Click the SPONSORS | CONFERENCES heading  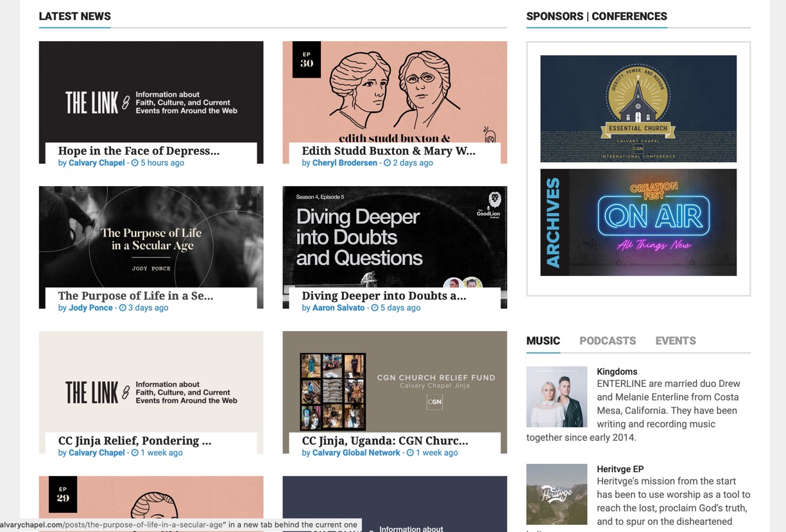coord(597,16)
